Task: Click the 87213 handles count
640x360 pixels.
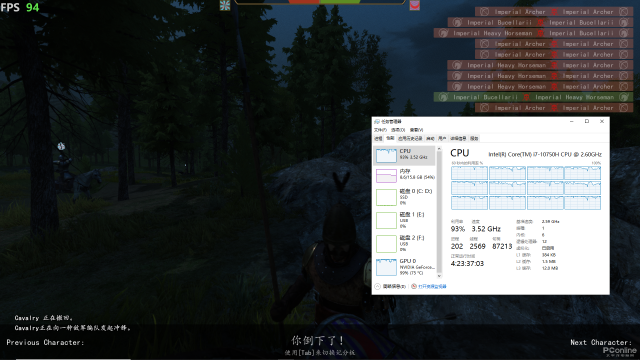Action: [x=502, y=246]
